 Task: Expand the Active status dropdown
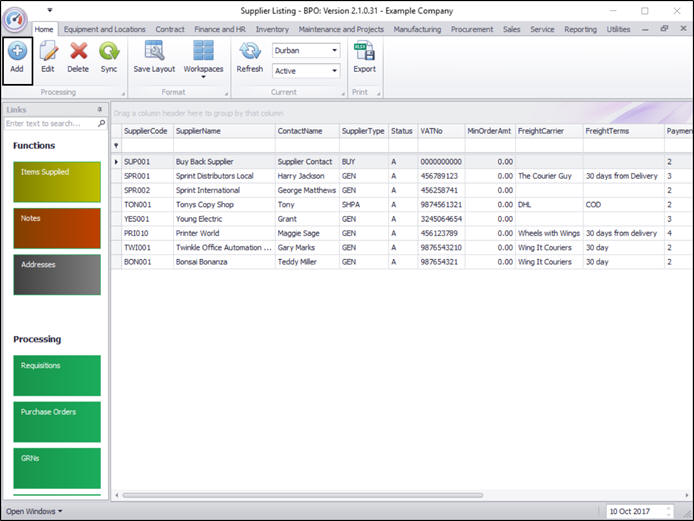coord(333,71)
